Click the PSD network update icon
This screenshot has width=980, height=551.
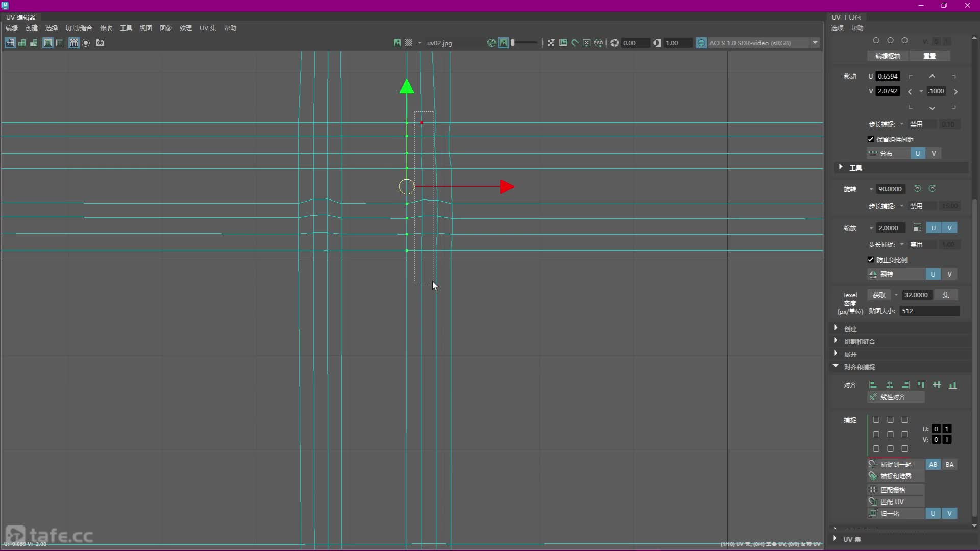598,43
